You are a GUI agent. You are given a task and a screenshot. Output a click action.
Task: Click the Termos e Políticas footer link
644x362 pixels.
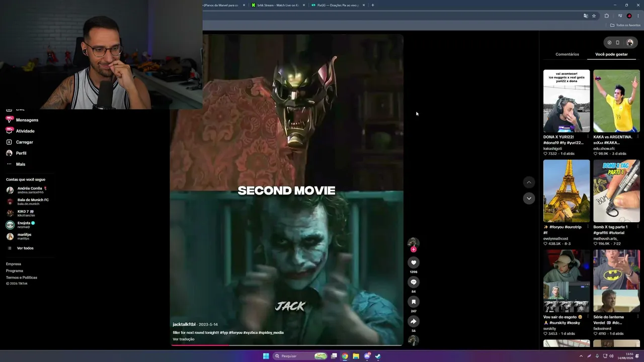(22, 278)
